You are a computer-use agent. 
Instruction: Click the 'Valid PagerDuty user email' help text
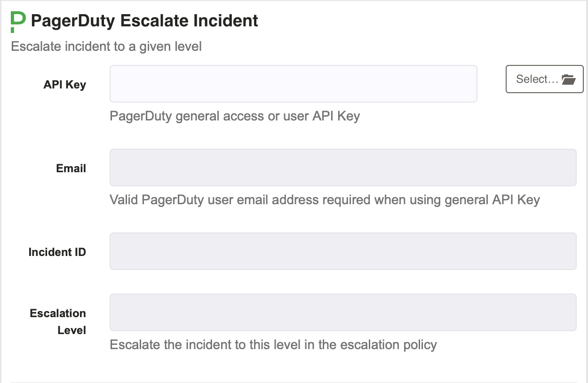tap(325, 200)
